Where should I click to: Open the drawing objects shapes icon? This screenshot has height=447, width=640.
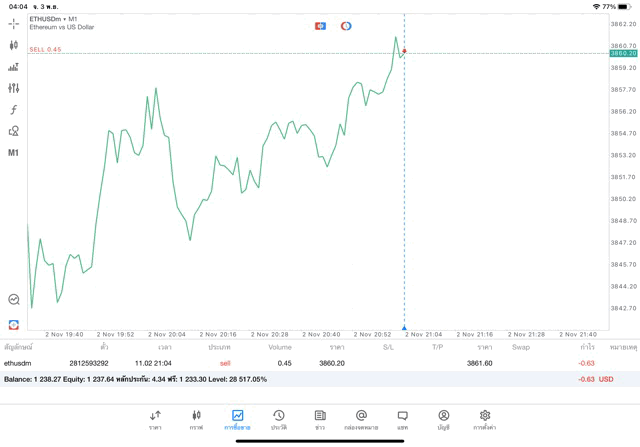tap(14, 131)
